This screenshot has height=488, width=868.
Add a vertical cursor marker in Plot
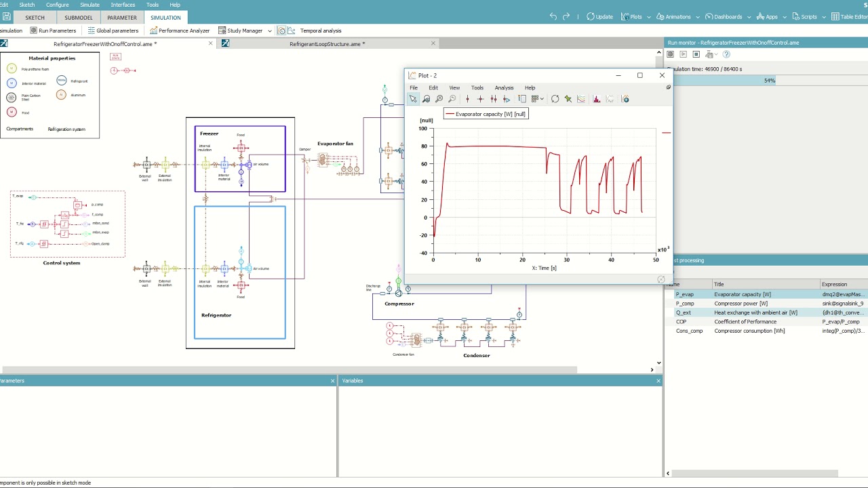[x=467, y=99]
